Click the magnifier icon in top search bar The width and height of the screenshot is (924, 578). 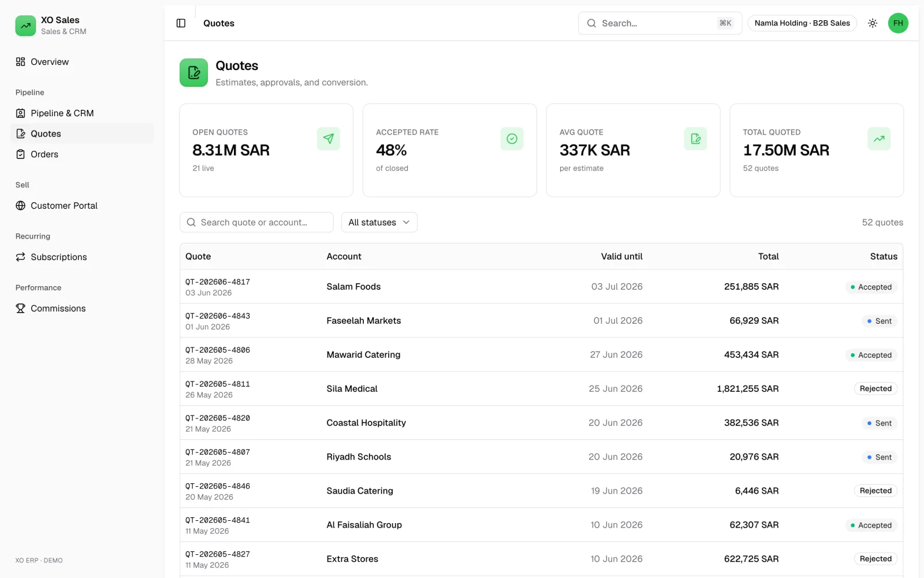pos(591,23)
